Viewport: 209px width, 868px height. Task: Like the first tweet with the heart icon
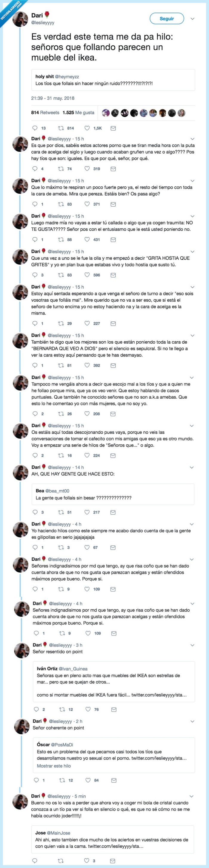pos(87,127)
